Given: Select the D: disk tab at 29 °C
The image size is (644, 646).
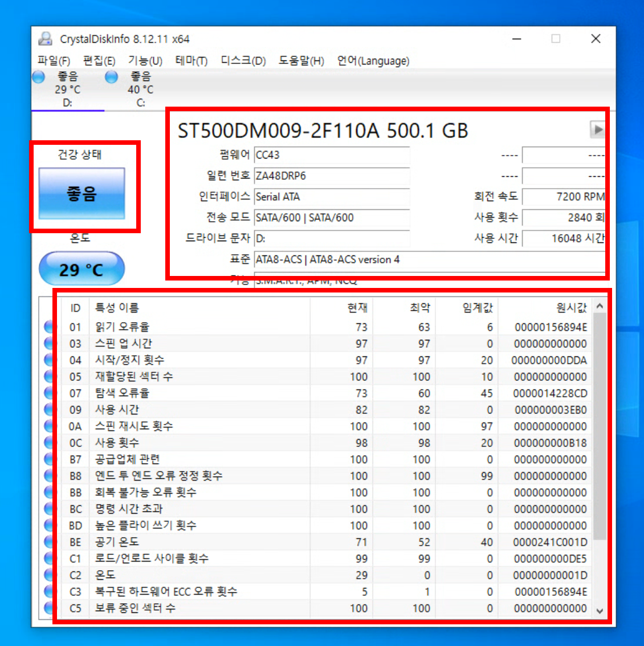Looking at the screenshot, I should coord(68,90).
